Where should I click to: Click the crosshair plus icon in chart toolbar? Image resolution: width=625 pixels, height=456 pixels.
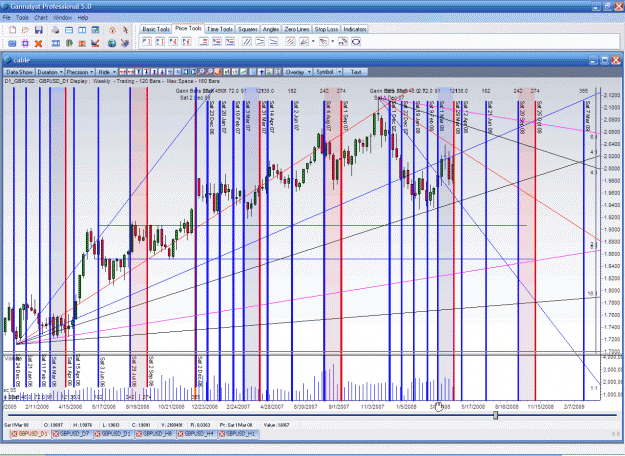(261, 72)
